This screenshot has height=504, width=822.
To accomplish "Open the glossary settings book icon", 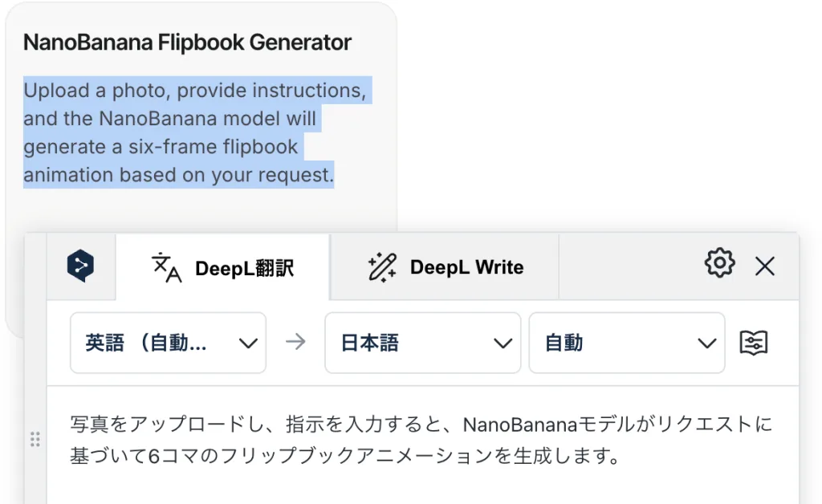I will click(x=753, y=343).
